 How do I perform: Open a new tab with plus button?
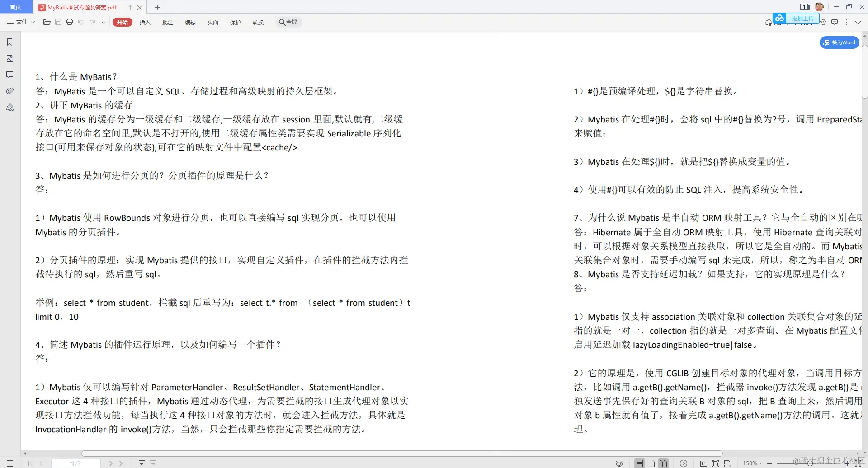(157, 7)
